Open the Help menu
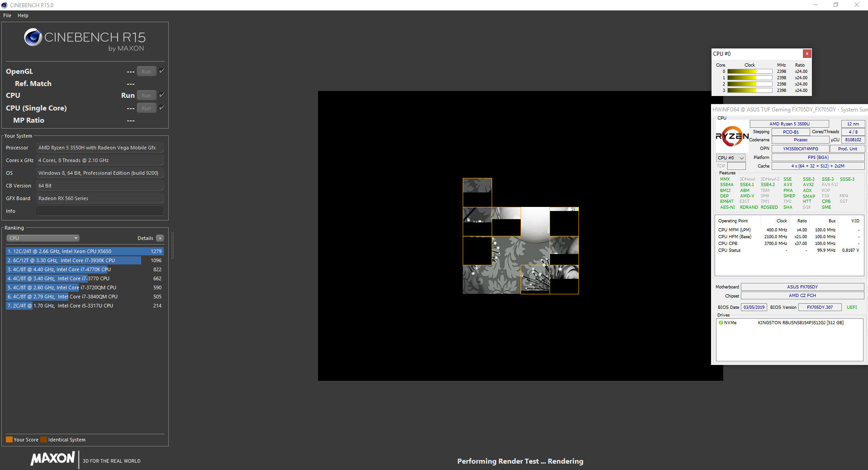 pyautogui.click(x=23, y=15)
